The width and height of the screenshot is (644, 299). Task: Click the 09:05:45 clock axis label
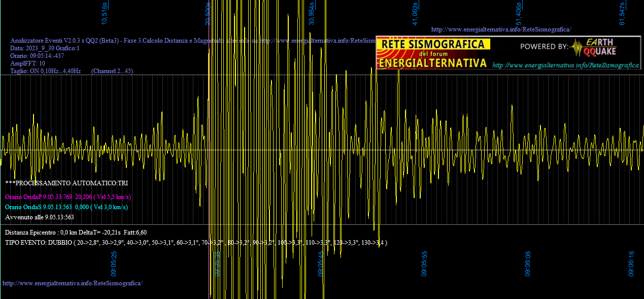pyautogui.click(x=321, y=263)
